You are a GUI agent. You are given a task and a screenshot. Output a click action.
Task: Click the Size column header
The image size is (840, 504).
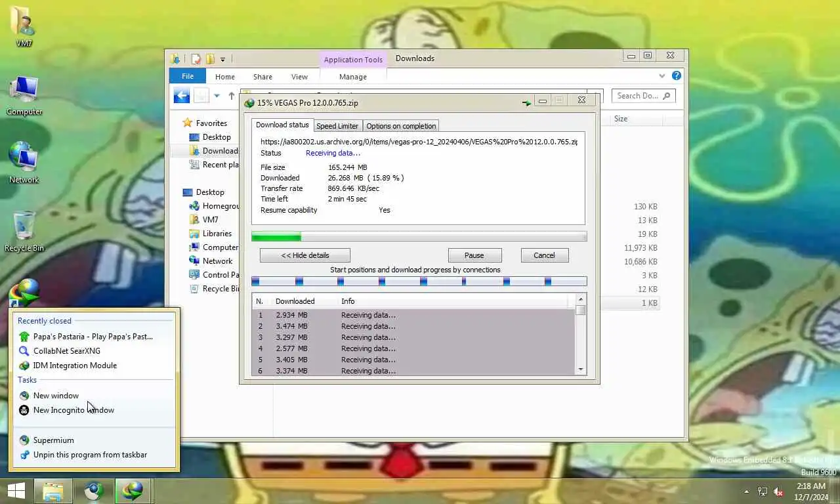pyautogui.click(x=637, y=119)
